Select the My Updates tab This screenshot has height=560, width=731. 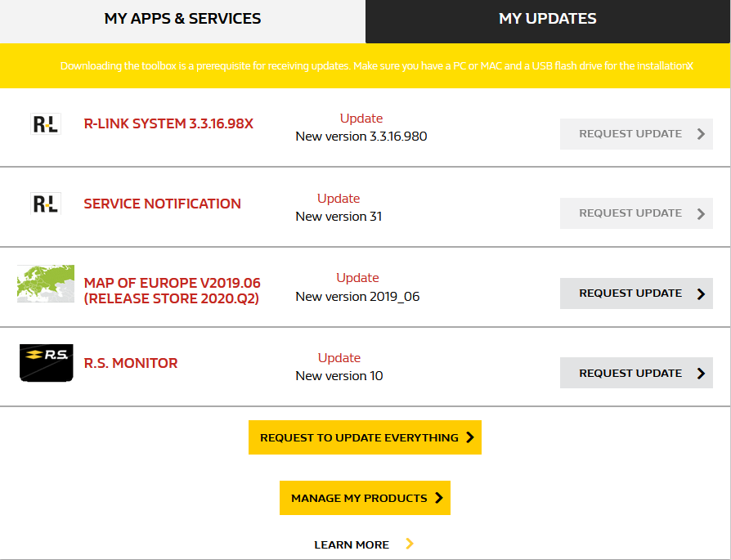tap(548, 21)
